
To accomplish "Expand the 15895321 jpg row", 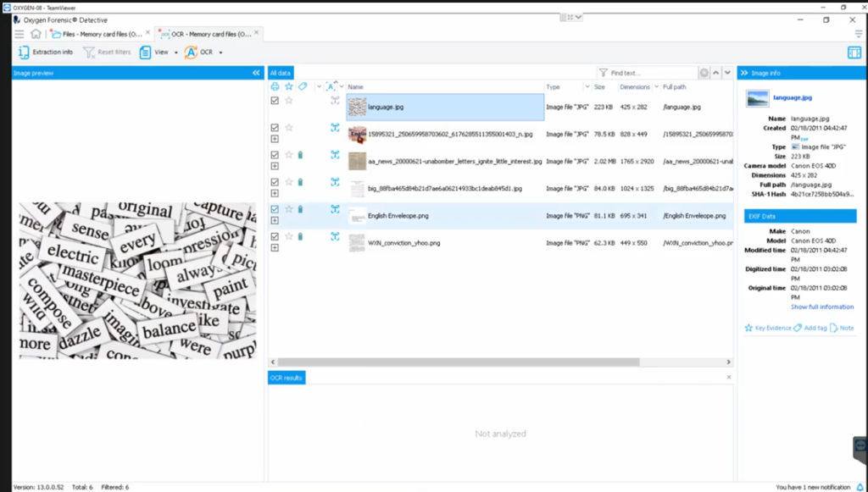I will point(275,140).
